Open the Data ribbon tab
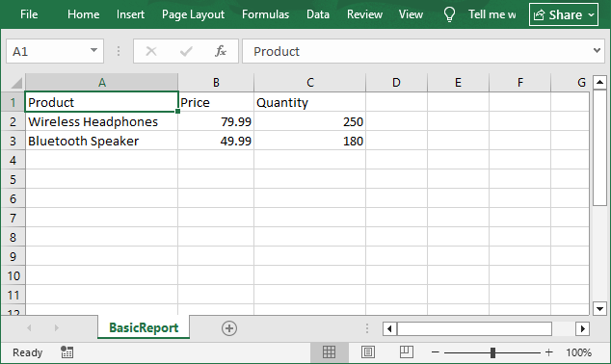Screen dimensions: 611x364 point(318,14)
